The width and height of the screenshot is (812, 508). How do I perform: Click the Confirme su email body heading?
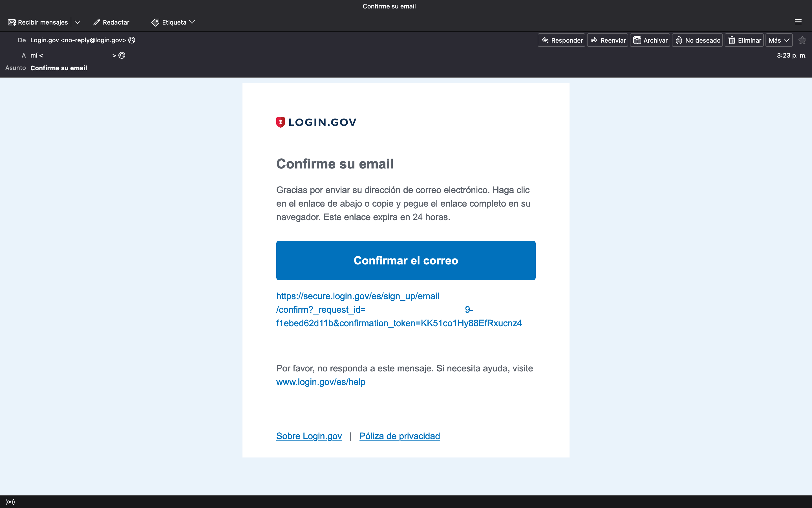point(335,164)
